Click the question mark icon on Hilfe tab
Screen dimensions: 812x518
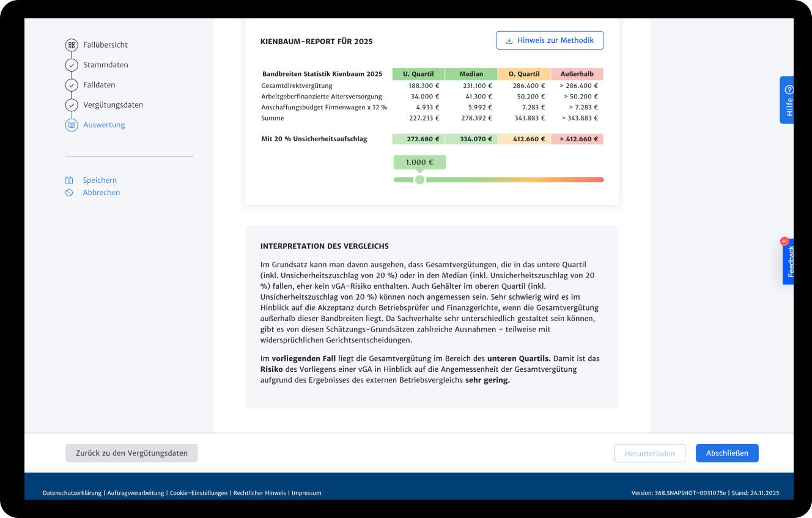point(789,90)
